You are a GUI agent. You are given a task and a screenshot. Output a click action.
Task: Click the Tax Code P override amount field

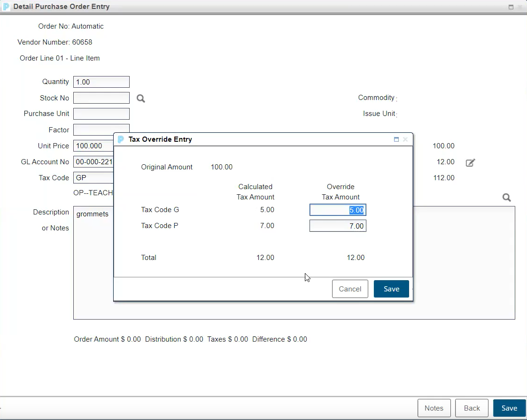(x=337, y=226)
